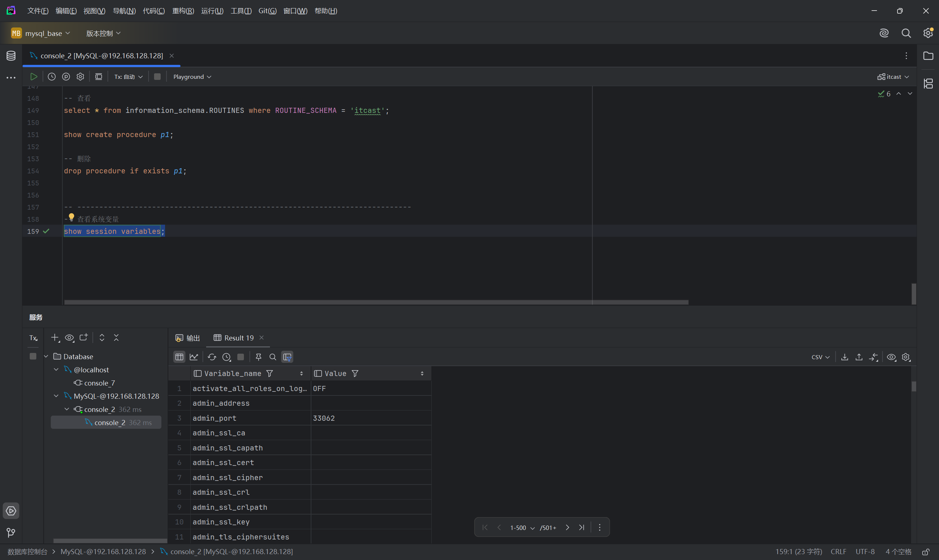The image size is (939, 560).
Task: Open the Tx transaction mode dropdown
Action: (128, 77)
